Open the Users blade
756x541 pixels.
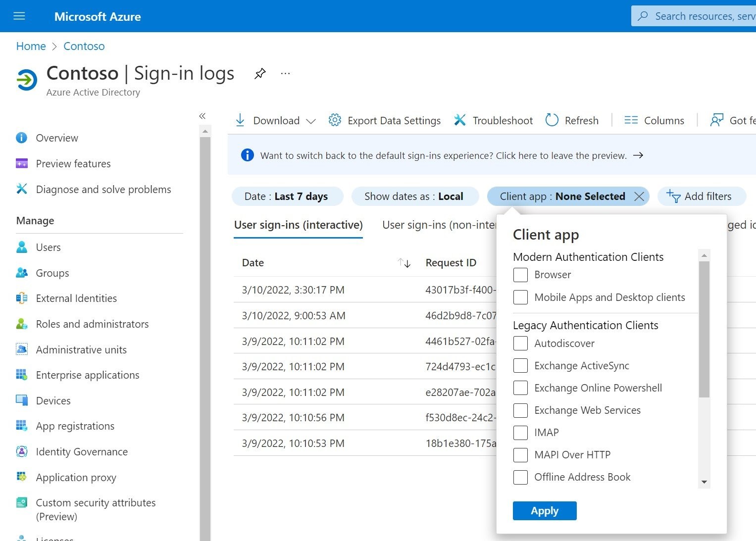tap(48, 247)
